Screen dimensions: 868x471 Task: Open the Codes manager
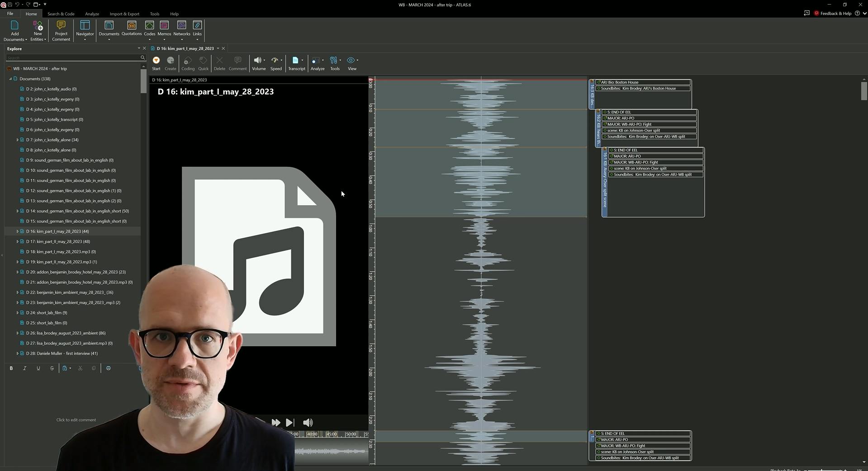point(149,26)
